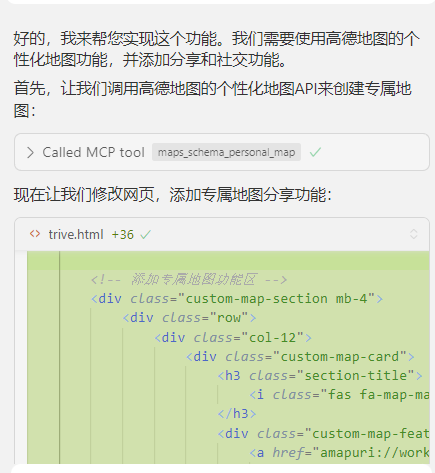The width and height of the screenshot is (435, 473).
Task: Click the green checkmark beside maps_schema_personal_map
Action: tap(315, 152)
